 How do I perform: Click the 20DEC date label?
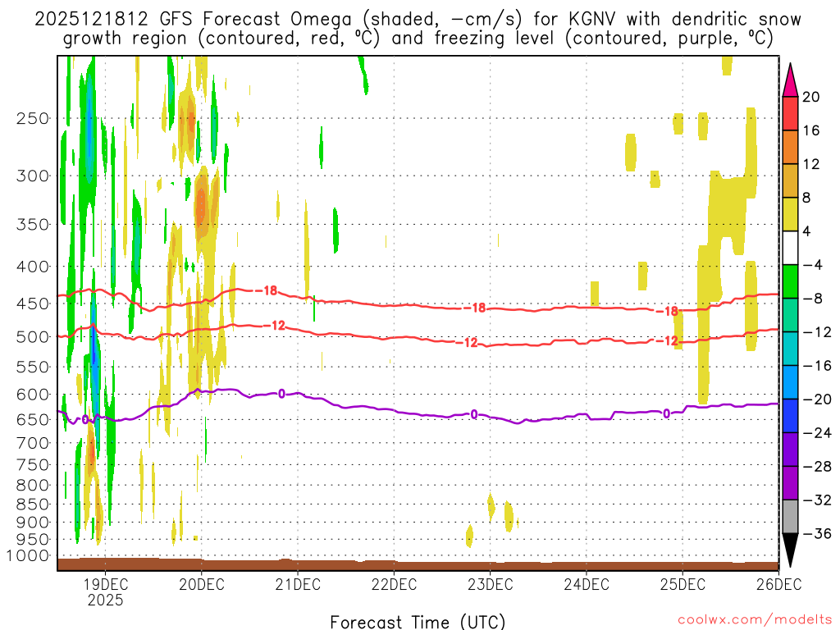pyautogui.click(x=202, y=584)
